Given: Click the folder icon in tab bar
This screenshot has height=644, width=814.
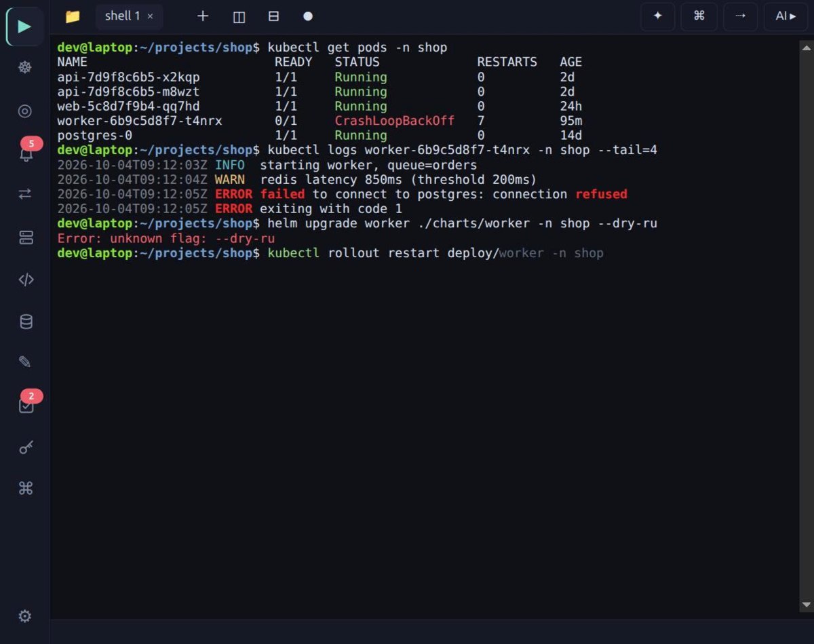Looking at the screenshot, I should [73, 16].
